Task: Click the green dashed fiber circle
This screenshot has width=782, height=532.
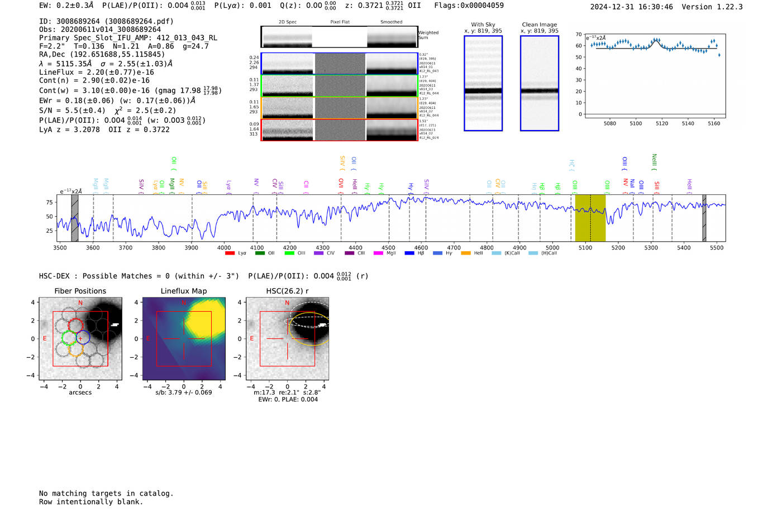Action: [69, 338]
